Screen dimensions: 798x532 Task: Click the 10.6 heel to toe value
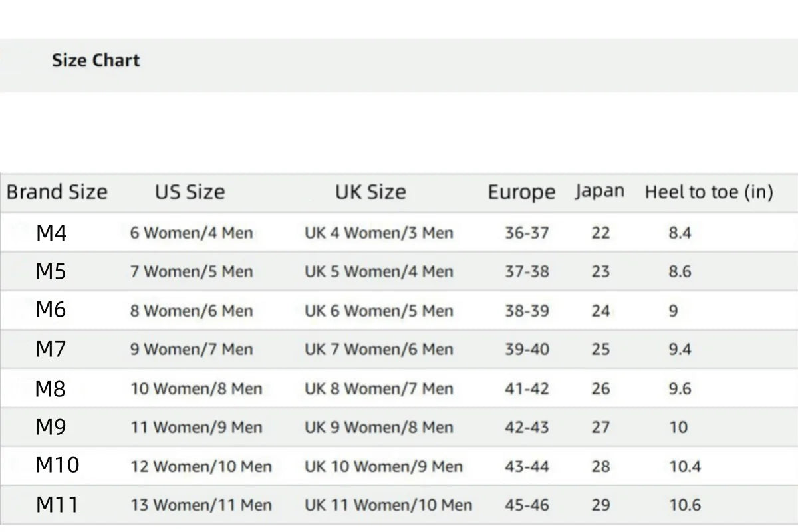point(685,505)
